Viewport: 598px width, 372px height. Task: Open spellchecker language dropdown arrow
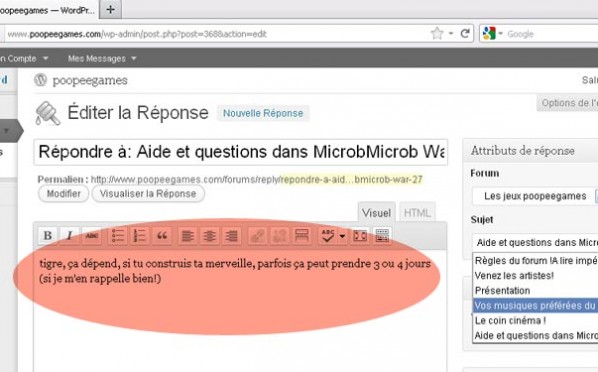tap(342, 236)
